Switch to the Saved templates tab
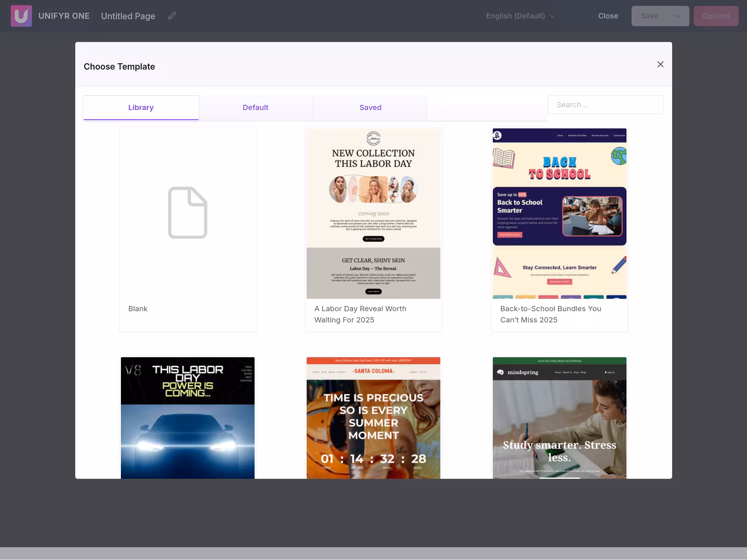The height and width of the screenshot is (560, 747). pyautogui.click(x=370, y=107)
